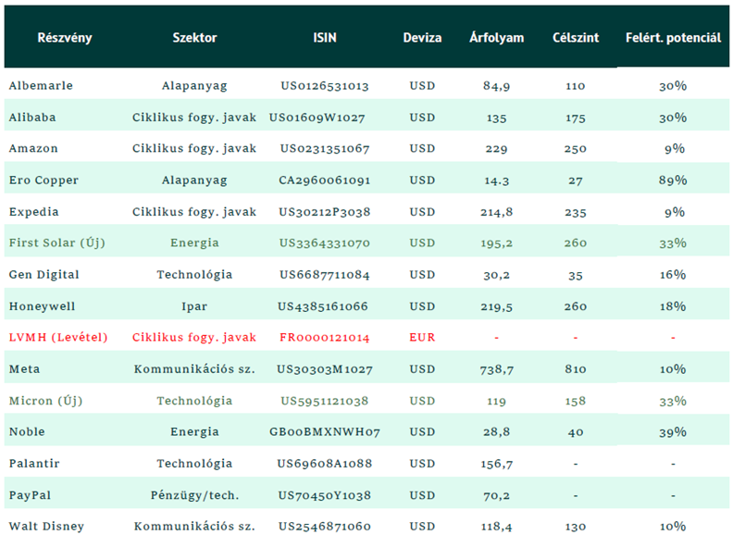Click the 'EUR' currency in LVMH row

pyautogui.click(x=422, y=338)
